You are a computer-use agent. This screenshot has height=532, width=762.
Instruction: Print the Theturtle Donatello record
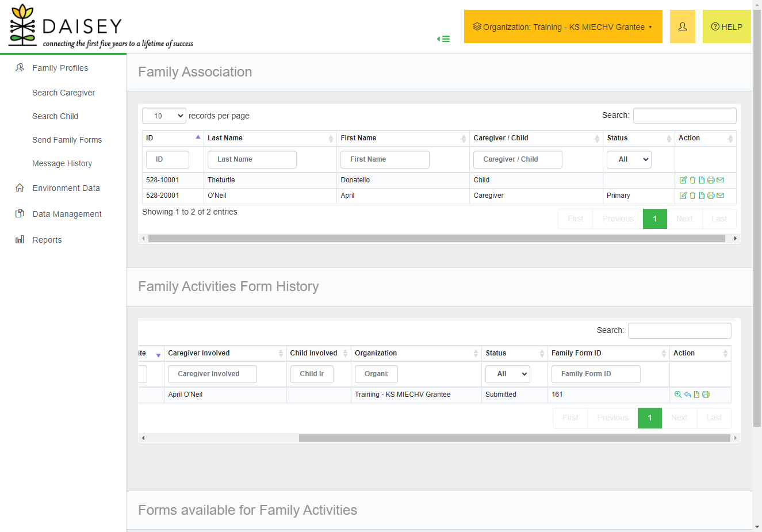[711, 180]
